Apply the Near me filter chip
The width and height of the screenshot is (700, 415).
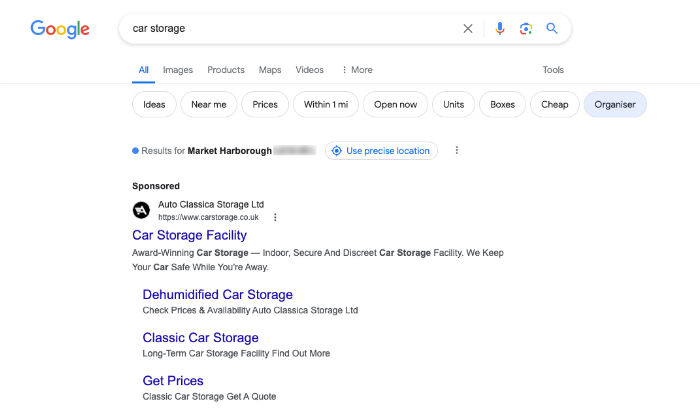tap(208, 104)
